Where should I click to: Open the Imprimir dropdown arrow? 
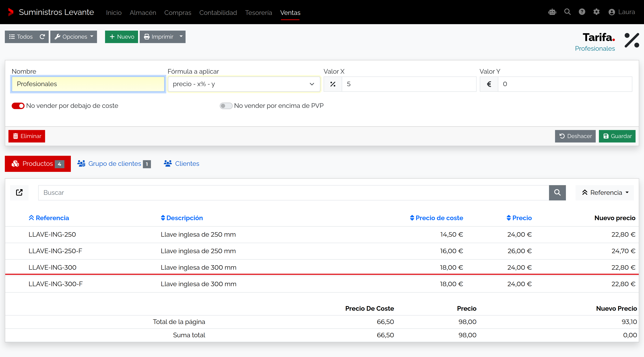(181, 37)
